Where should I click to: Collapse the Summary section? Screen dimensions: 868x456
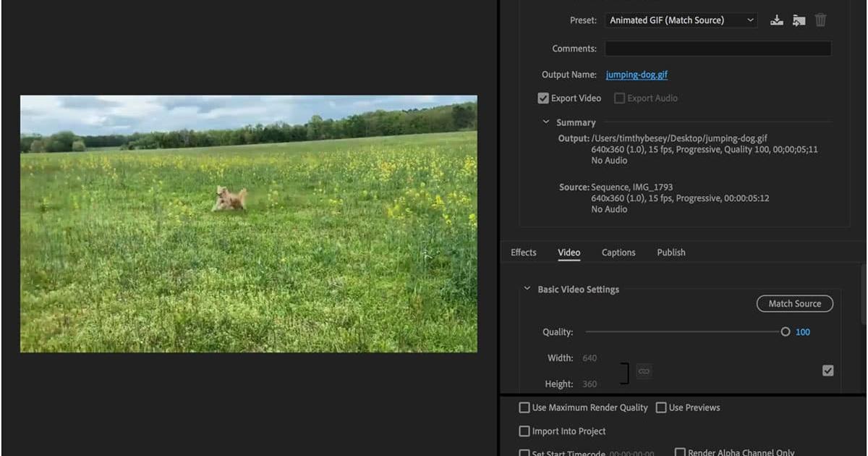[546, 122]
